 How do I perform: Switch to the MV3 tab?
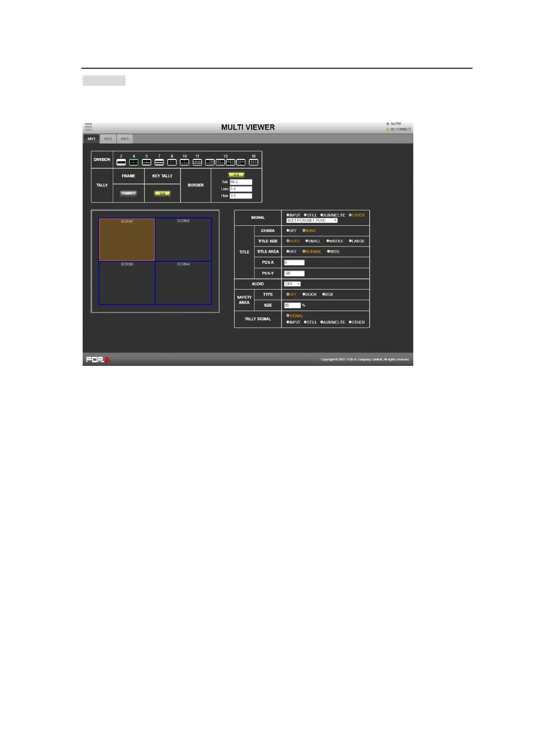point(124,139)
